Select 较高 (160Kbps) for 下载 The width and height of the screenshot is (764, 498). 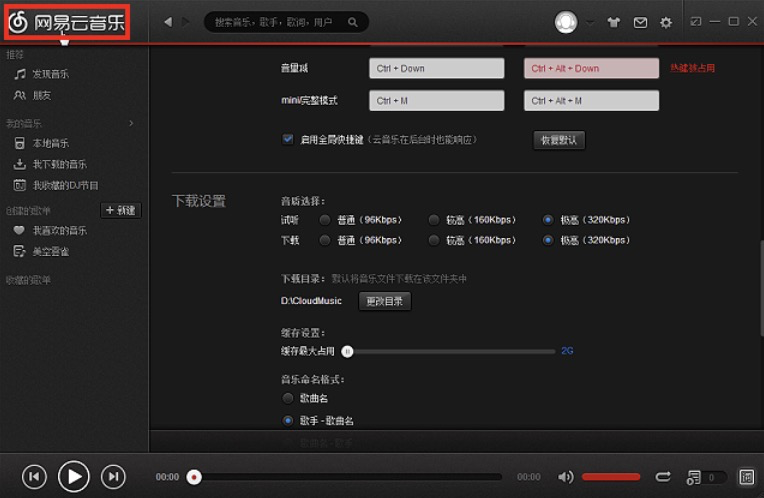coord(433,240)
